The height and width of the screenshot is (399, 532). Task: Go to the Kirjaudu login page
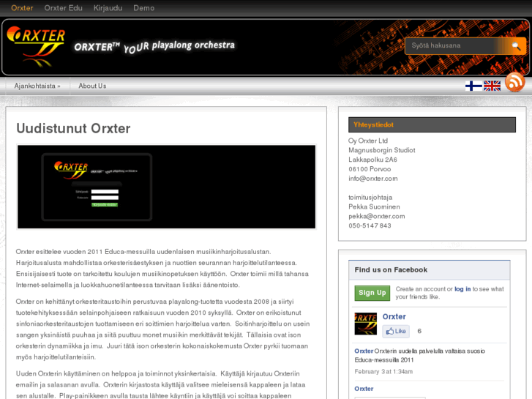[108, 8]
